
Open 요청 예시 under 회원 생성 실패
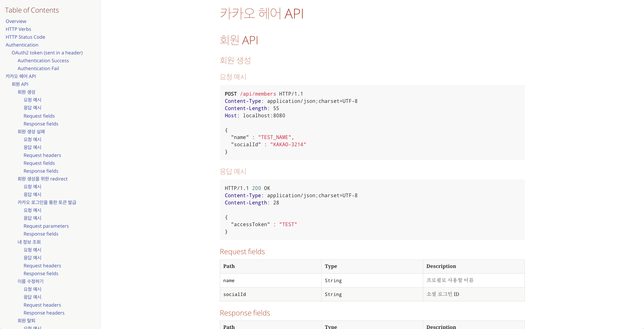tap(32, 139)
